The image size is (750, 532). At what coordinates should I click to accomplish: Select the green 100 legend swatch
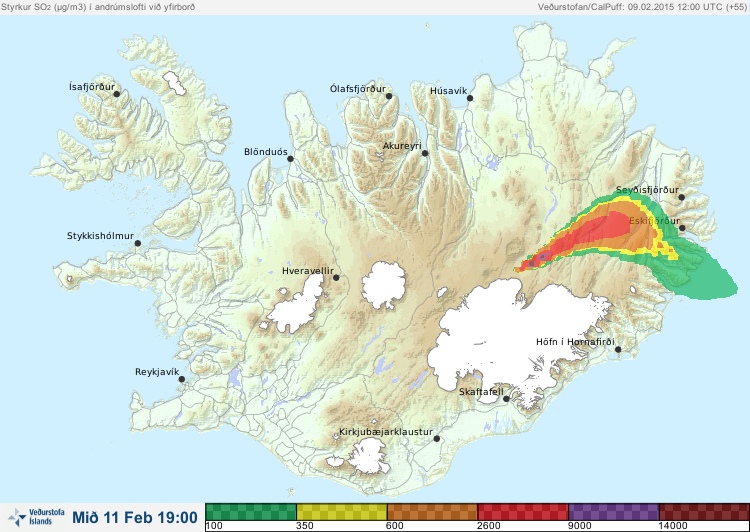[x=251, y=511]
